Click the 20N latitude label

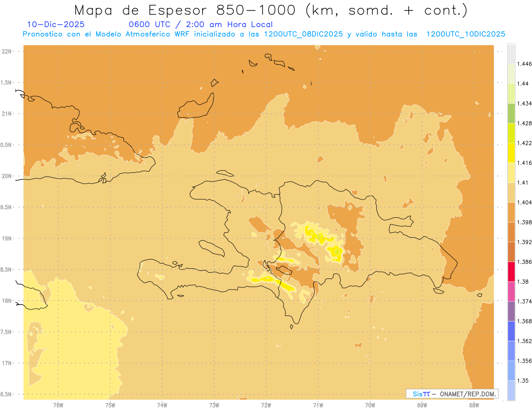point(7,176)
